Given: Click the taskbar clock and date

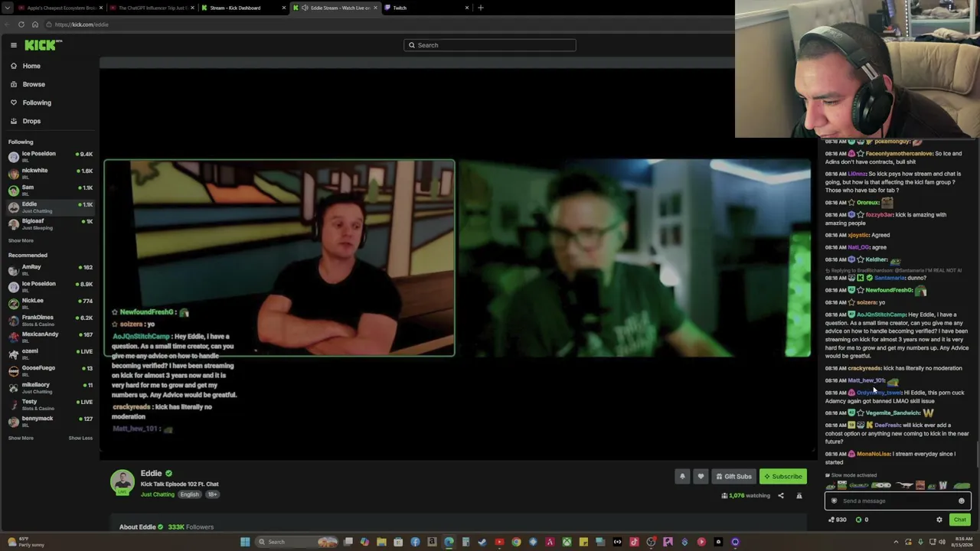Looking at the screenshot, I should (962, 542).
